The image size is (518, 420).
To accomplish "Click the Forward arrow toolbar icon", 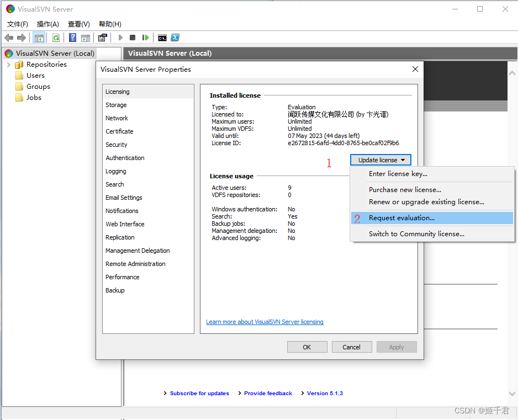I will pyautogui.click(x=22, y=38).
